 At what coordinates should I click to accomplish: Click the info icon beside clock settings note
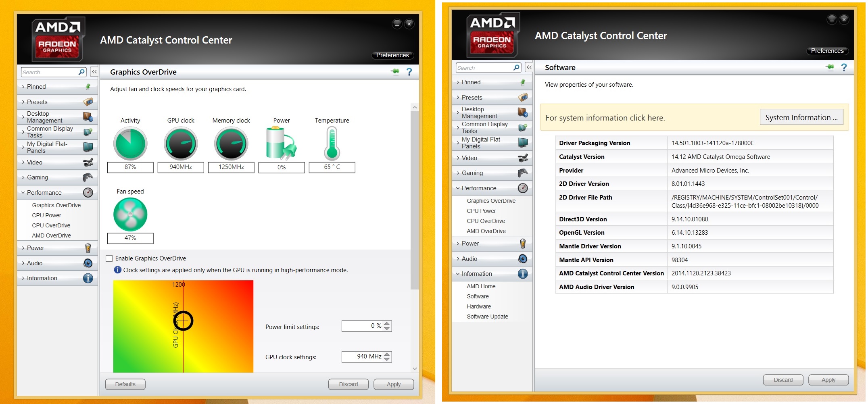pyautogui.click(x=117, y=270)
